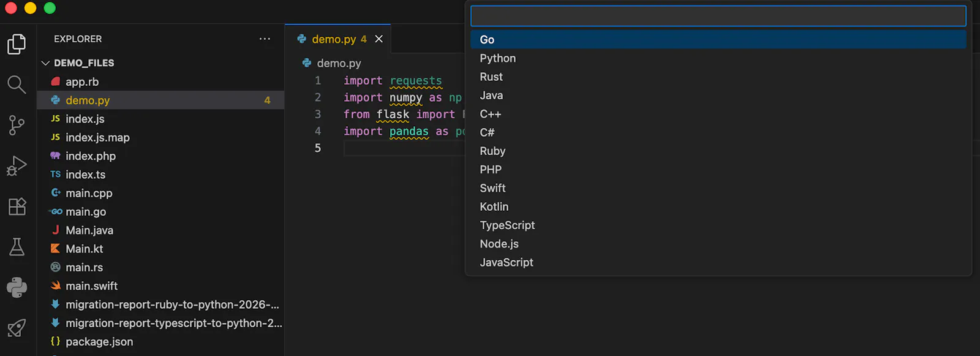The width and height of the screenshot is (980, 356).
Task: Click the Python icon in demo.py tab
Action: pos(302,39)
